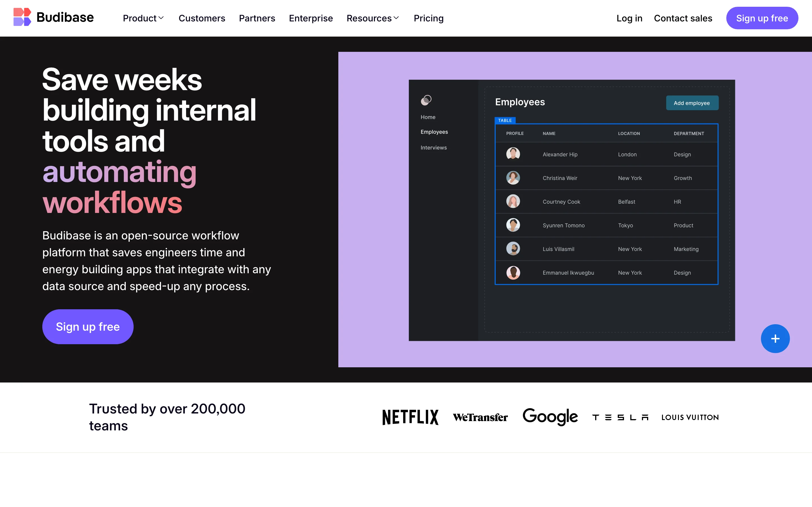Select Interviews in the demo sidebar
This screenshot has height=507, width=812.
coord(434,148)
